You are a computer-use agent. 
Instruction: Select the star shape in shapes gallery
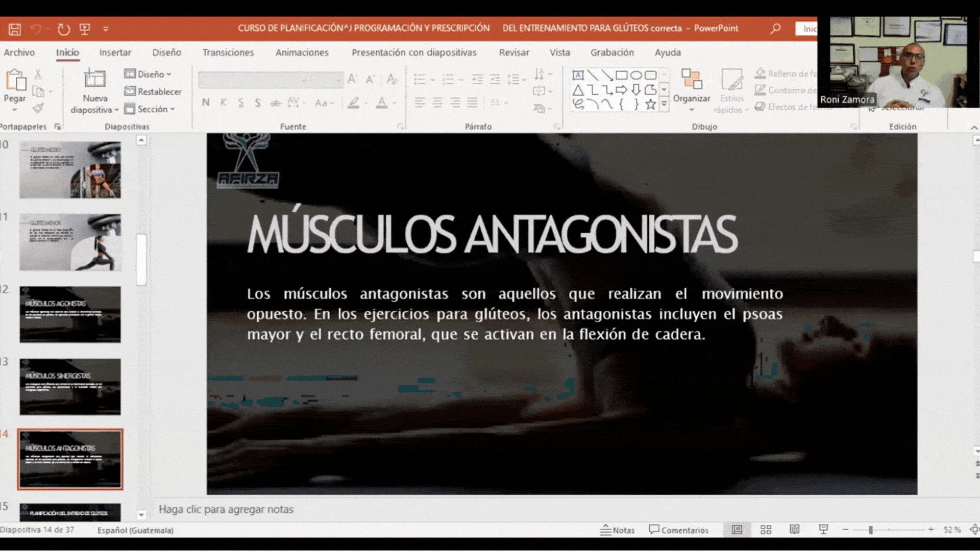[650, 105]
